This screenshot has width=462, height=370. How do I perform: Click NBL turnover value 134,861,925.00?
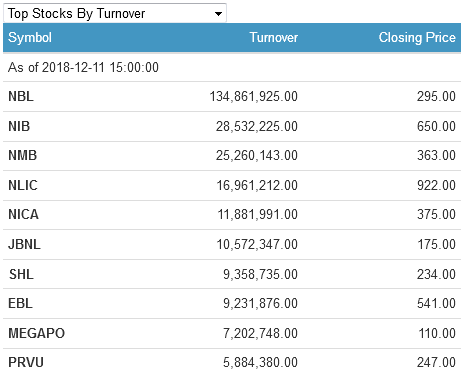[x=253, y=97]
